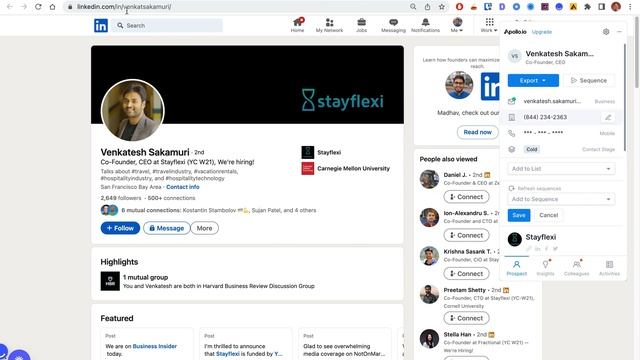Expand the Me profile menu

(x=457, y=25)
